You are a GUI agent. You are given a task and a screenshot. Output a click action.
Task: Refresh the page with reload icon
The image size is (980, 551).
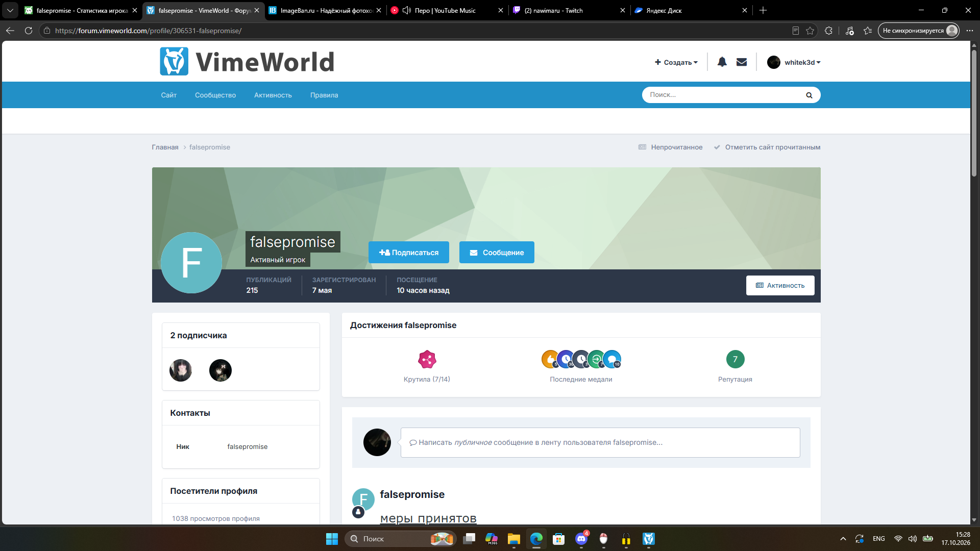coord(29,31)
